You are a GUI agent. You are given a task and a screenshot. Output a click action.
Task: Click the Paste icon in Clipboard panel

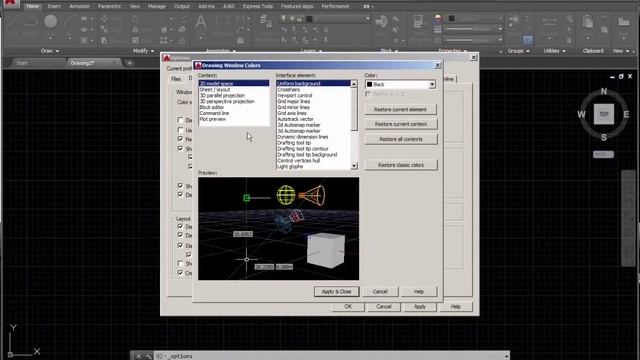pos(587,21)
